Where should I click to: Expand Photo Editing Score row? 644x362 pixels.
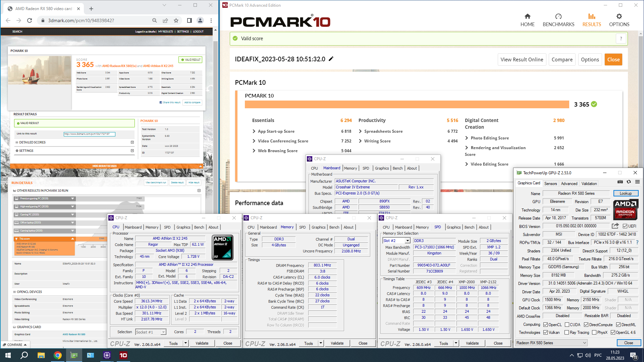tap(467, 138)
